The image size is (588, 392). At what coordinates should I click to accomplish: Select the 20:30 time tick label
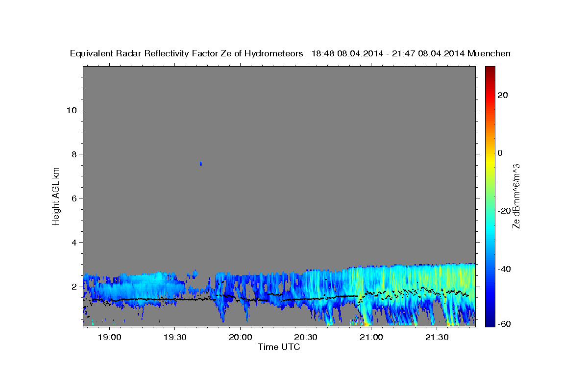point(306,338)
